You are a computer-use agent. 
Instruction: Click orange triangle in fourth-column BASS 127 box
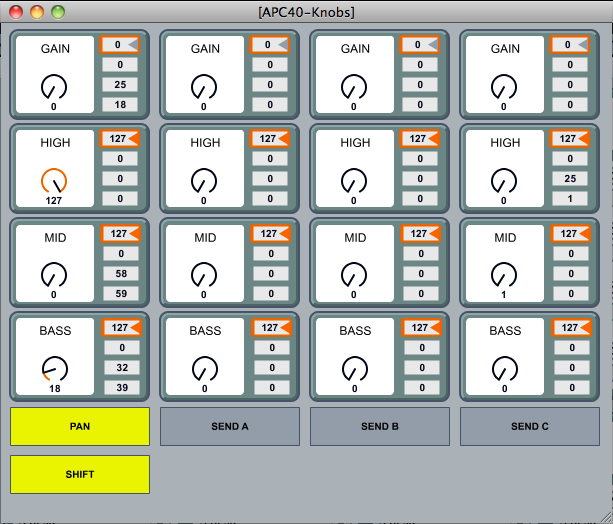(x=585, y=328)
